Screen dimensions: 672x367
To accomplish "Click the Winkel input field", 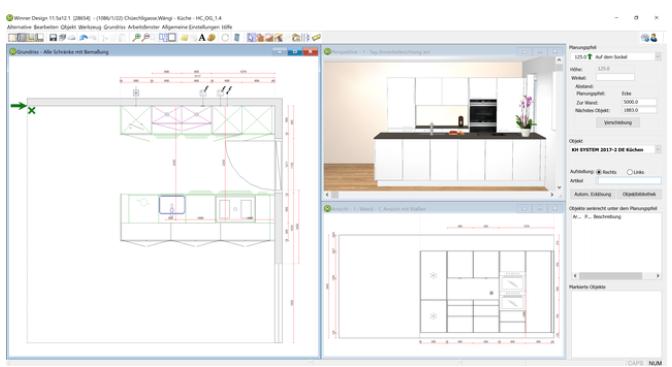I will coord(615,78).
